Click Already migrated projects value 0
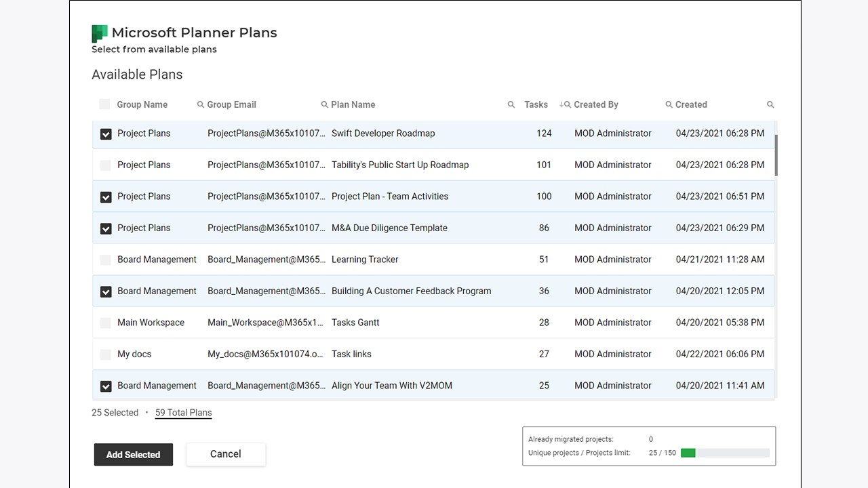This screenshot has height=488, width=868. 651,439
